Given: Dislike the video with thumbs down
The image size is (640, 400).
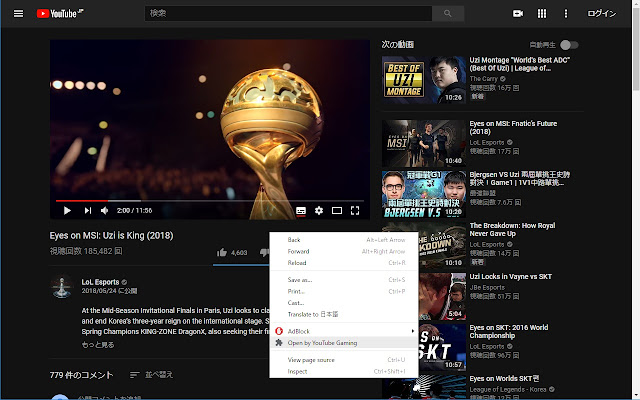Looking at the screenshot, I should pos(264,253).
